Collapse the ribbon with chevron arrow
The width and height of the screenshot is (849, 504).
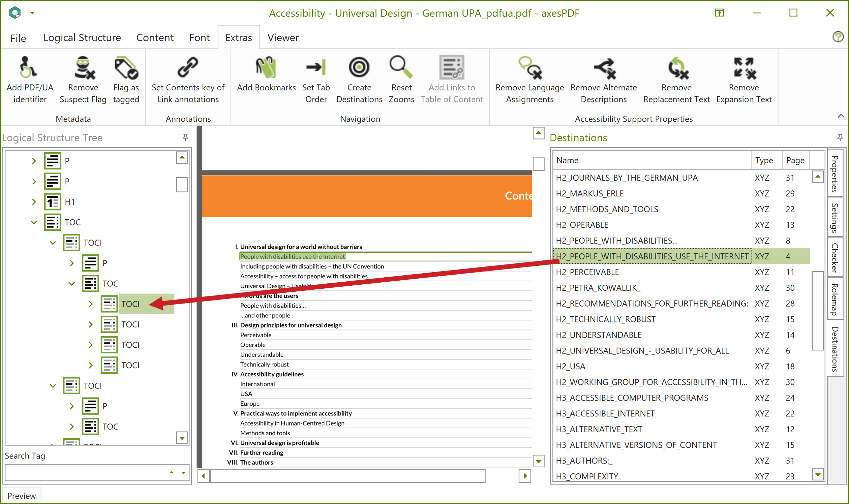pos(841,116)
